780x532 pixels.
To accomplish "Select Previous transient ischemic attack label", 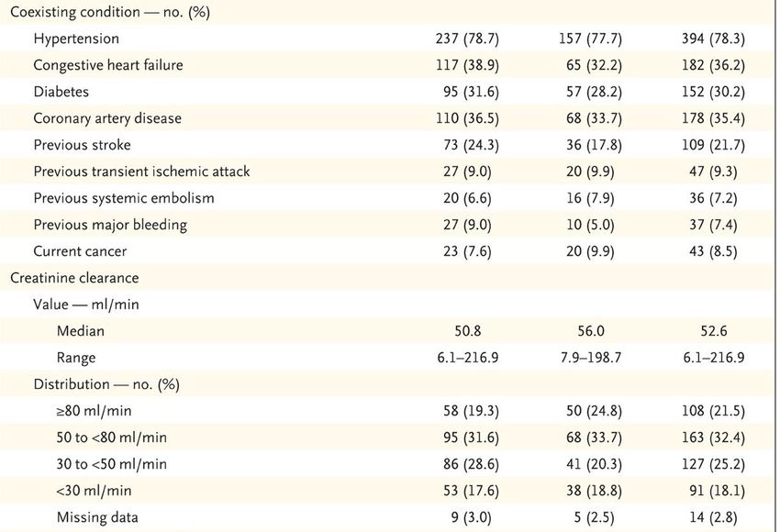I will (141, 172).
